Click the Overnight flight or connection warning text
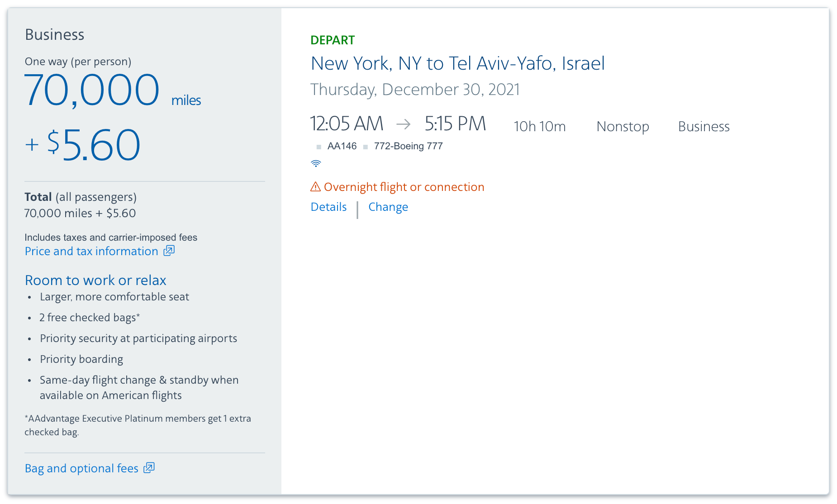This screenshot has height=504, width=837. pos(404,186)
